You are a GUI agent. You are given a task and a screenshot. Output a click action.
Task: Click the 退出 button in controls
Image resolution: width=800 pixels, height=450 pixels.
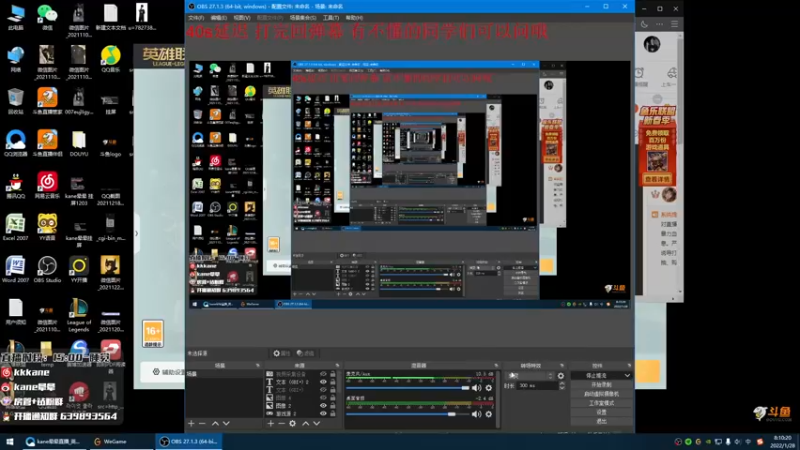pyautogui.click(x=601, y=421)
